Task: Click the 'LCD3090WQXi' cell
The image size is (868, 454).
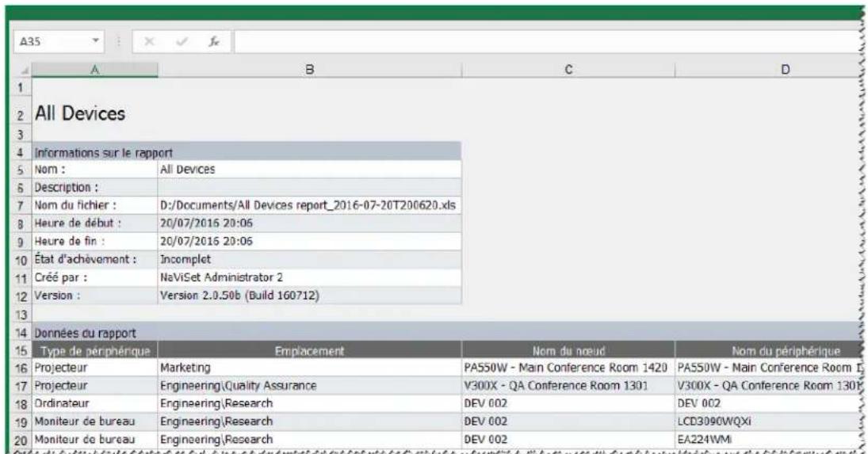Action: pos(768,422)
